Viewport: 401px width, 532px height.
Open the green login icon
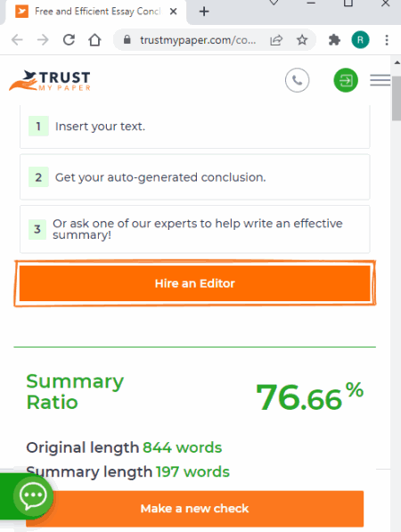[x=346, y=80]
